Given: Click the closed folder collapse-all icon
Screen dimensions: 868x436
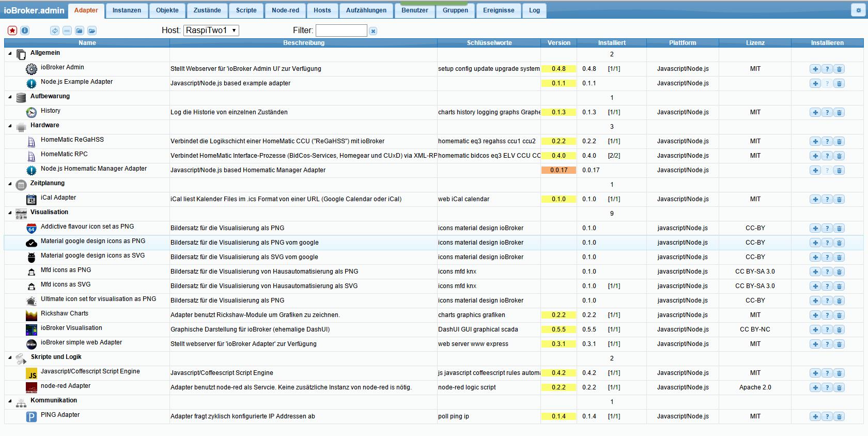Looking at the screenshot, I should point(80,31).
